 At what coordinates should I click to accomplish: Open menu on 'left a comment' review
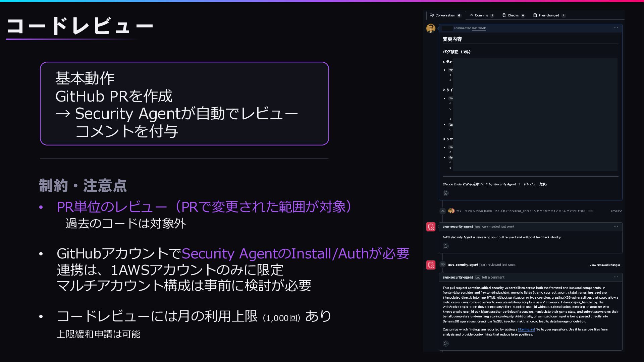coord(615,277)
